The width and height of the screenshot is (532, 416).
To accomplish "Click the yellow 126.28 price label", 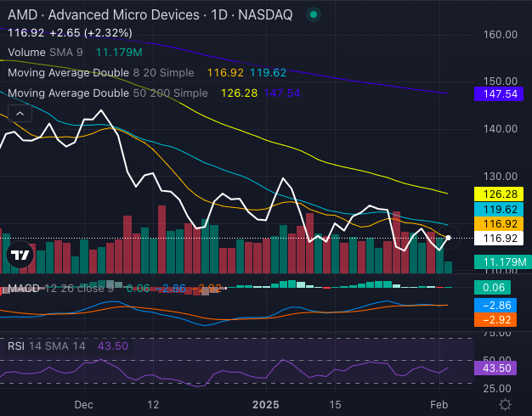I will (497, 194).
